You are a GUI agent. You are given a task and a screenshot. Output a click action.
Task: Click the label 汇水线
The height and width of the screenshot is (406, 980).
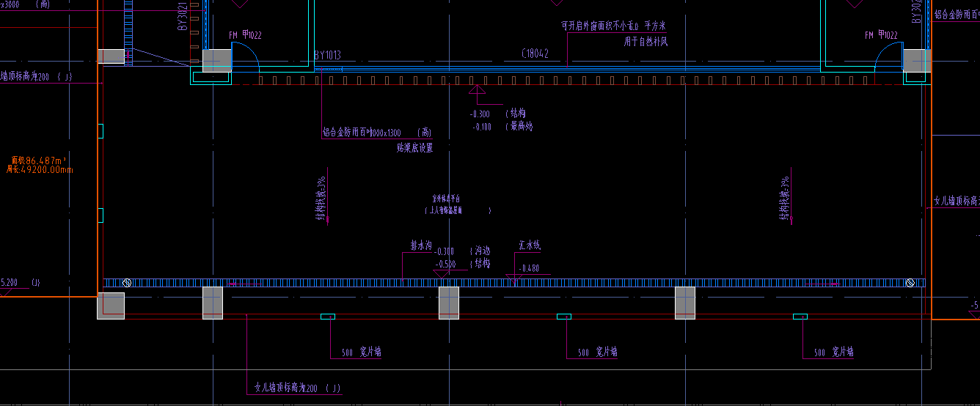[530, 246]
